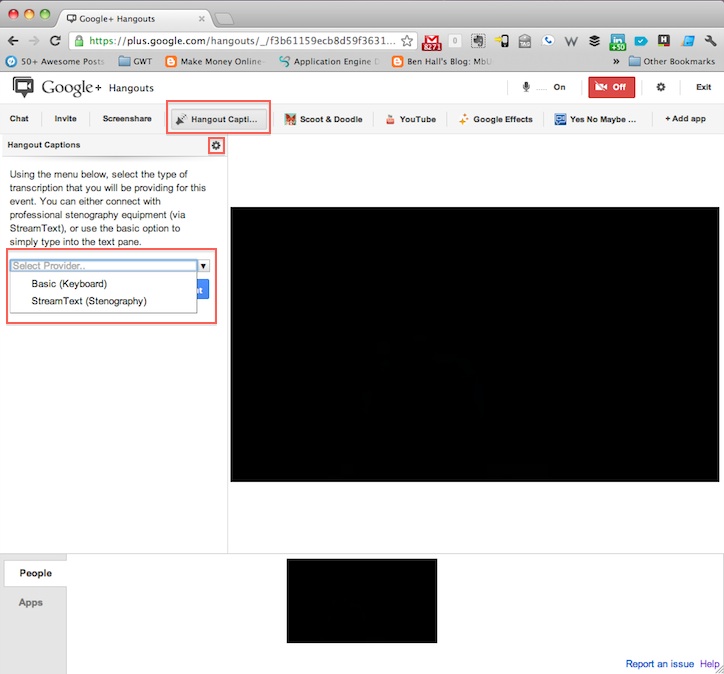Click + Add app

tap(685, 119)
